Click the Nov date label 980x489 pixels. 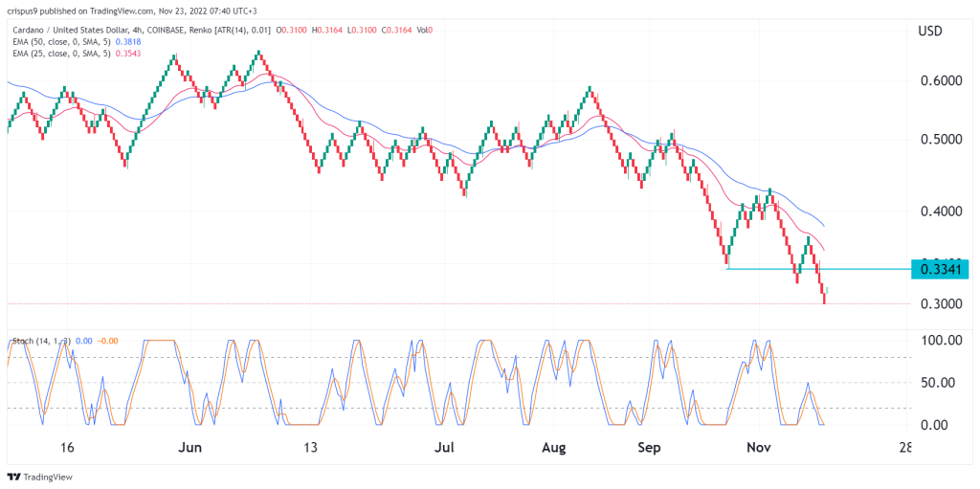[x=759, y=448]
